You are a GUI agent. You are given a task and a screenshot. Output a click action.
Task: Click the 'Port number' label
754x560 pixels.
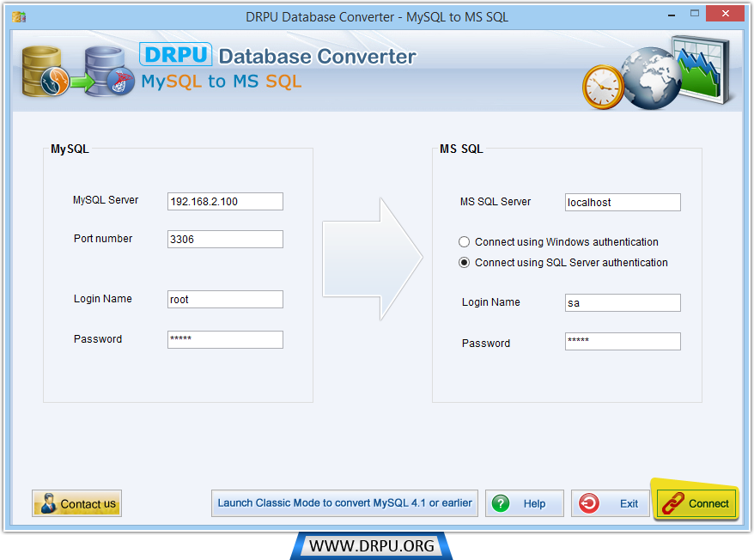(x=103, y=239)
